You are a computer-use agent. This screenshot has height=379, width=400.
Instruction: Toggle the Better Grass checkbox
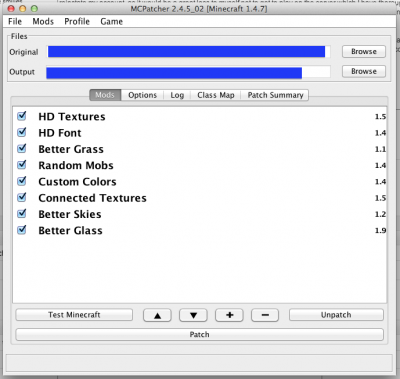click(x=22, y=148)
